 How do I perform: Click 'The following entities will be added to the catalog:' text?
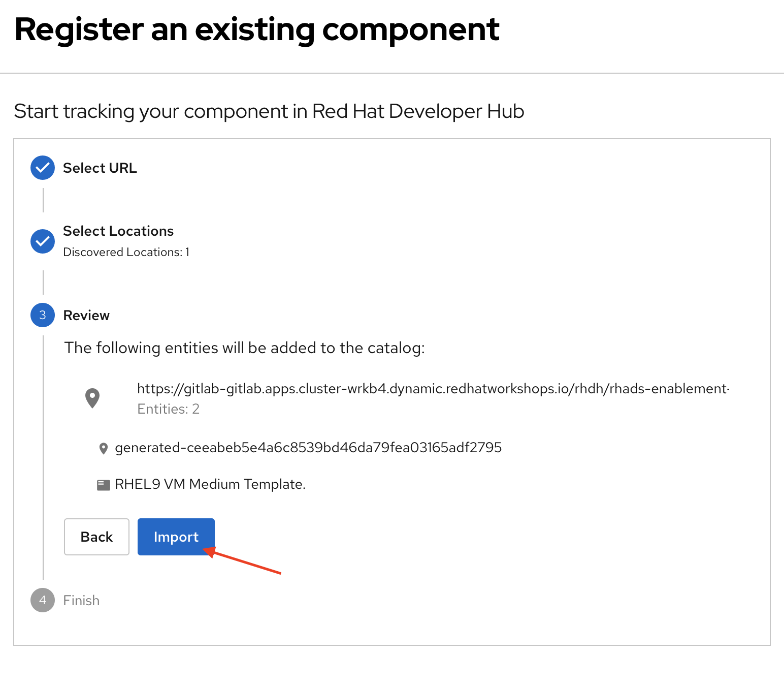[x=244, y=348]
